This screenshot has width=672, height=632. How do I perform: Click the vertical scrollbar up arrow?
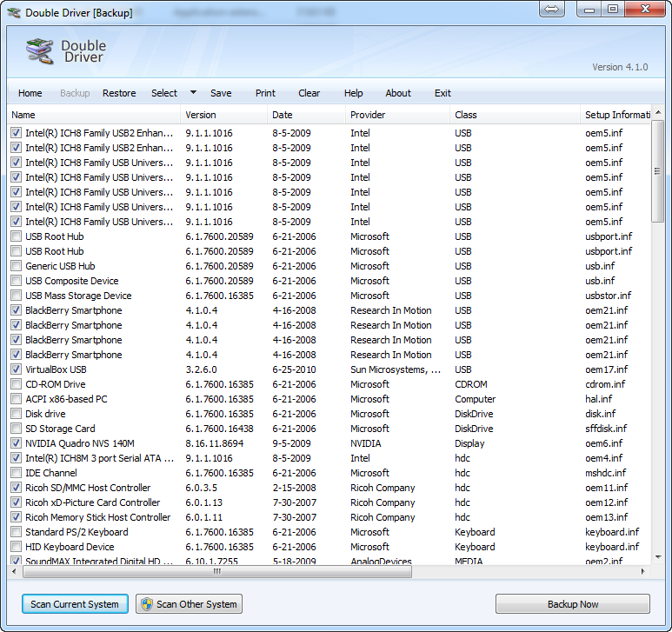tap(658, 112)
